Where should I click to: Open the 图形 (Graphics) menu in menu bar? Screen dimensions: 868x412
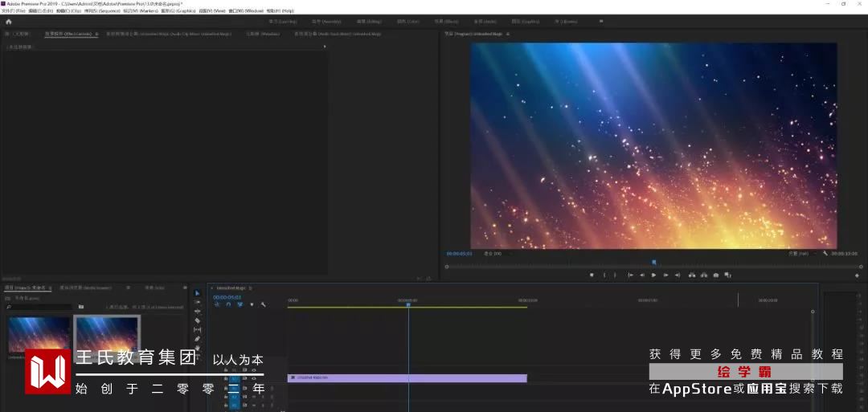(x=178, y=11)
